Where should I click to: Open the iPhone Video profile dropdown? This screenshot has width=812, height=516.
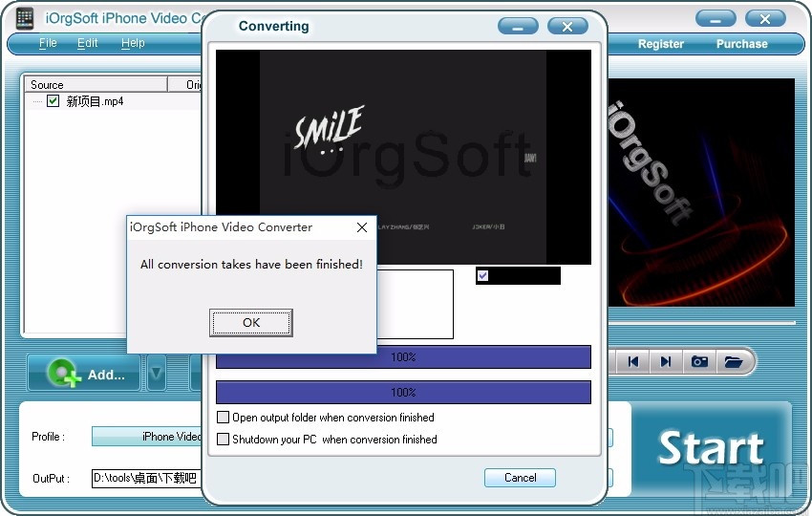[146, 437]
